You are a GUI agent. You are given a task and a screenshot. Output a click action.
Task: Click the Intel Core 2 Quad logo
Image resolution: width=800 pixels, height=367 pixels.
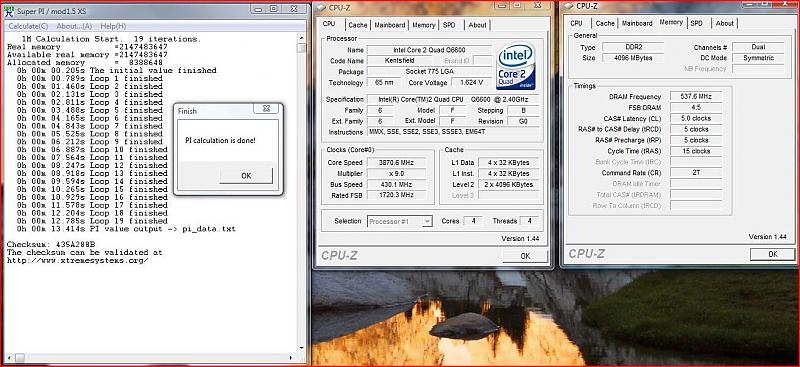point(515,66)
